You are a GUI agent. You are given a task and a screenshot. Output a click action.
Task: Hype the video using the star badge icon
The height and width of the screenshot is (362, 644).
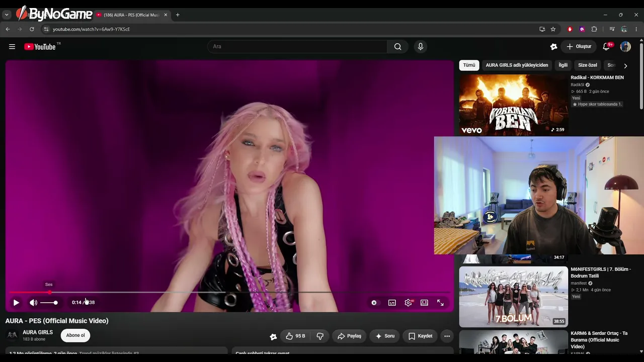[x=273, y=336]
